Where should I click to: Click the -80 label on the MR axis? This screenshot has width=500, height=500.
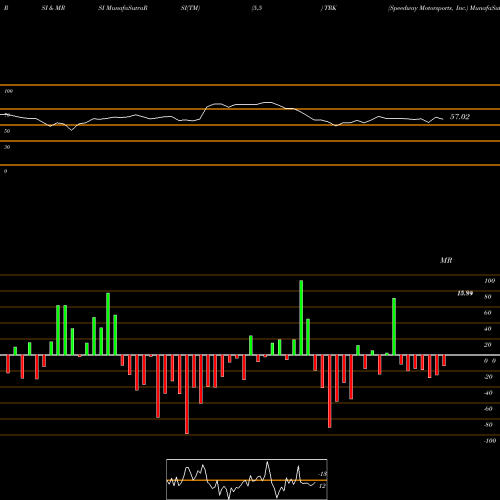point(488,425)
